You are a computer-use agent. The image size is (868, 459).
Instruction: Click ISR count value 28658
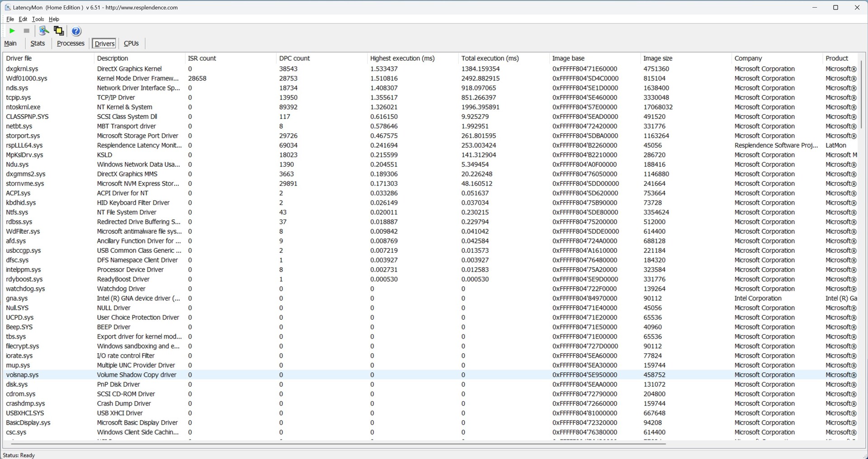click(197, 78)
